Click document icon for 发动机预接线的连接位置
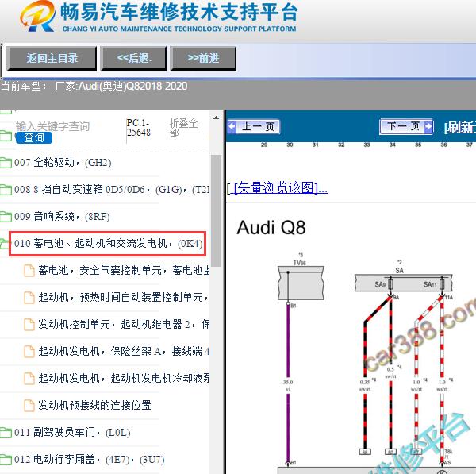Viewport: 476px width, 474px height. pos(29,406)
